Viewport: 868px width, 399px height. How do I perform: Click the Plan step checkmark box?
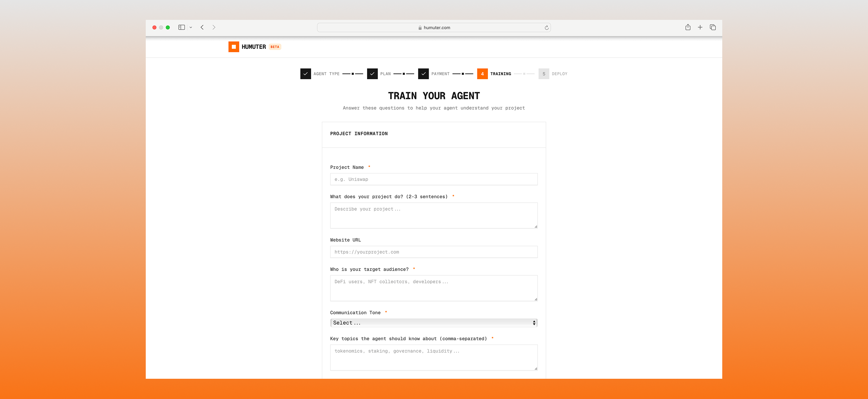tap(372, 74)
